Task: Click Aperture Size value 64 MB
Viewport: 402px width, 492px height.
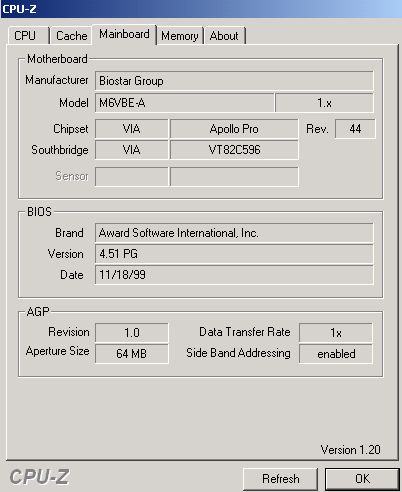Action: coord(132,354)
